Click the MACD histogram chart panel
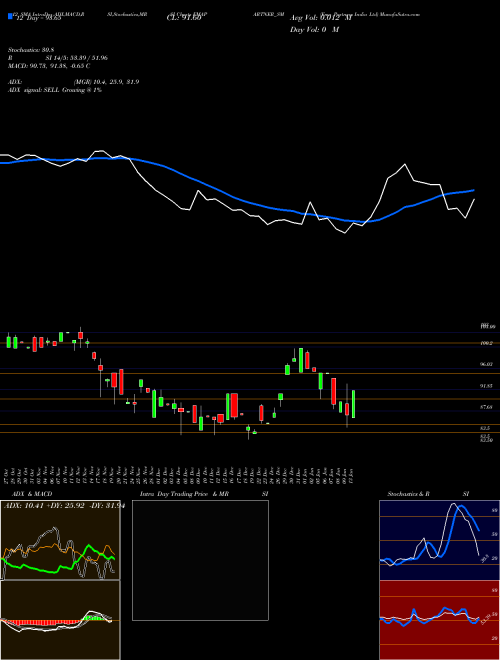Screen dimensions: 500x660 (60, 620)
